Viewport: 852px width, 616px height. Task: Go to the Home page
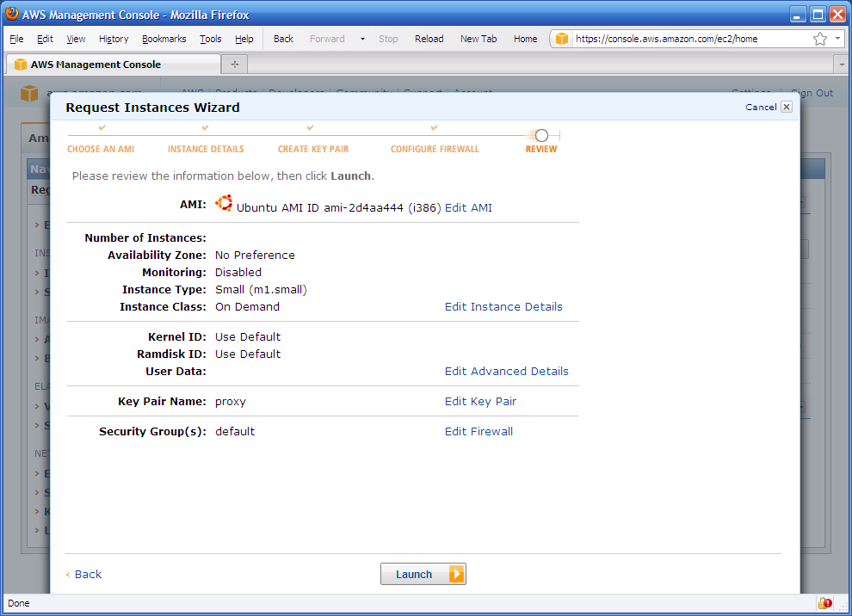point(525,39)
